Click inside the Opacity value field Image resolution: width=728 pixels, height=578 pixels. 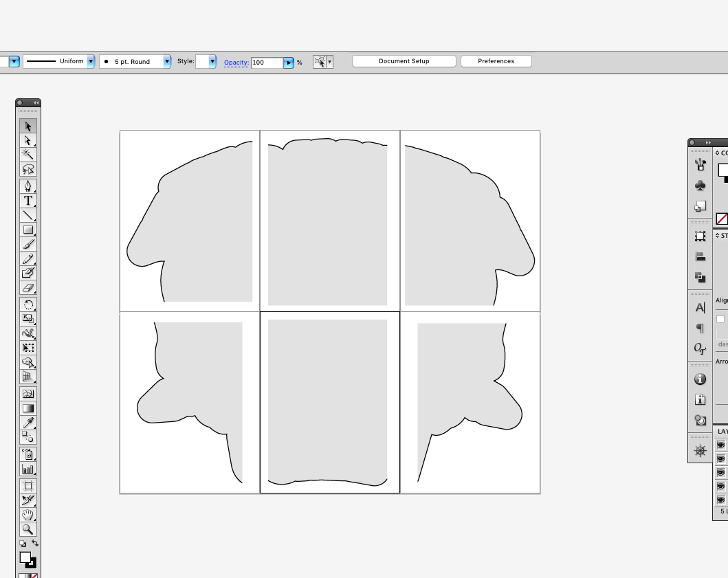pyautogui.click(x=268, y=62)
